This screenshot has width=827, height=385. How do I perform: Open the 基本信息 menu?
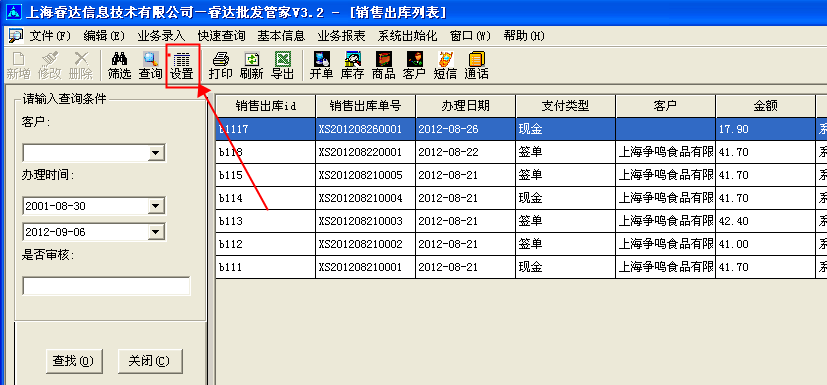(x=281, y=36)
